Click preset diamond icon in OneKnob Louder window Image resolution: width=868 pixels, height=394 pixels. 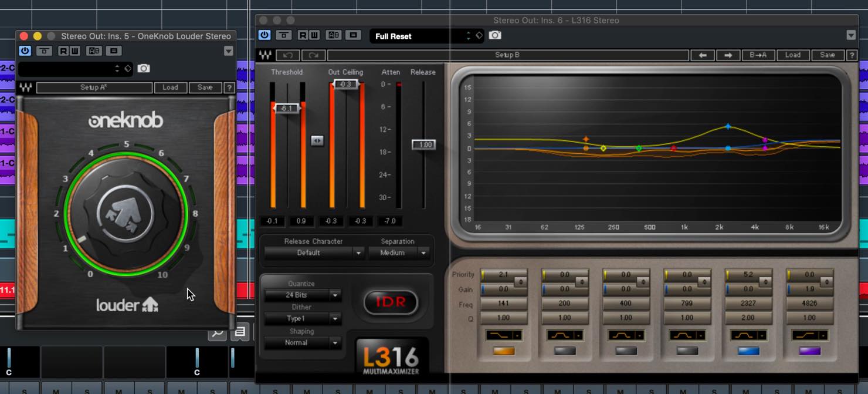[x=128, y=69]
